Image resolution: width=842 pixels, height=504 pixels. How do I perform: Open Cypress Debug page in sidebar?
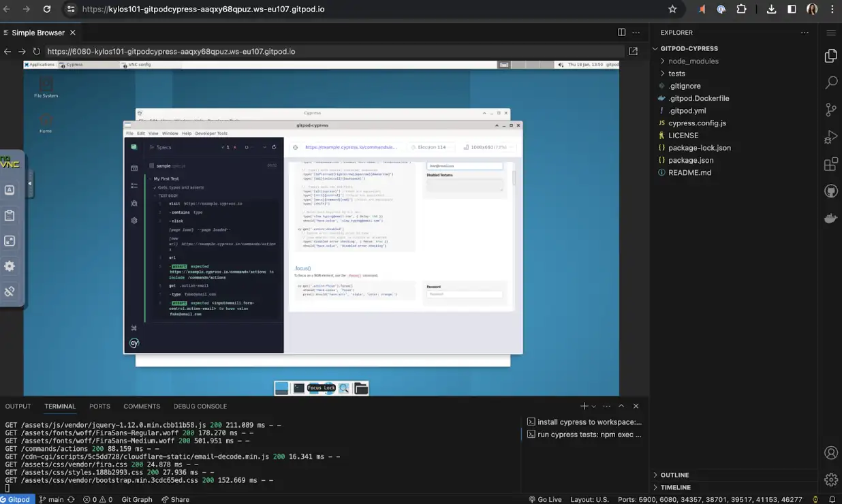click(134, 203)
